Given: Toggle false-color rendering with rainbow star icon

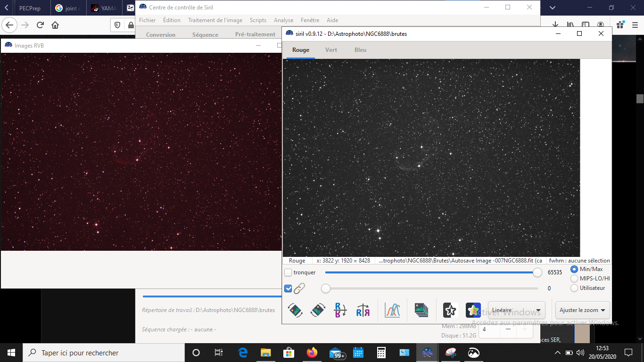Looking at the screenshot, I should (x=473, y=310).
